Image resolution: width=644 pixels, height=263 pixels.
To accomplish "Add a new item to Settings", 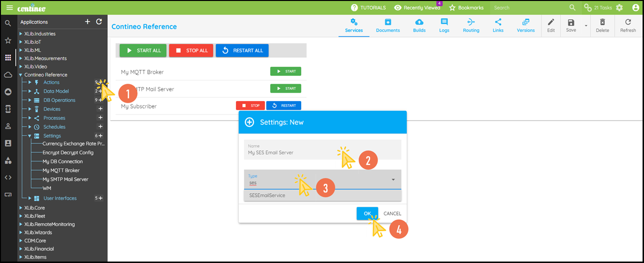I will [x=100, y=136].
